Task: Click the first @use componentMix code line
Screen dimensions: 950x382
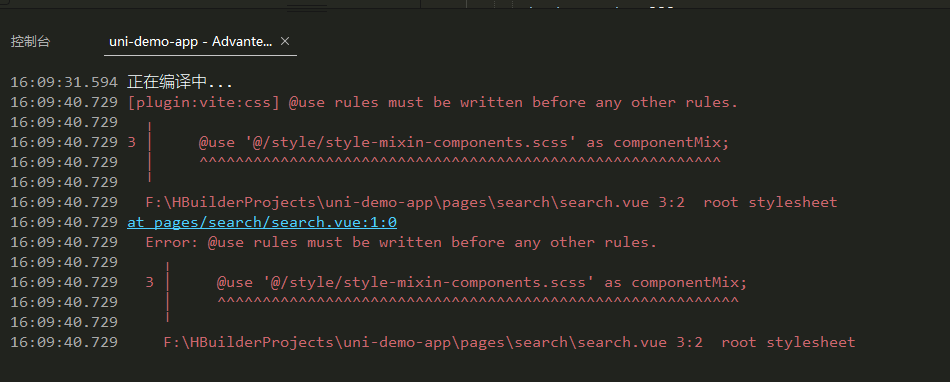Action: [x=463, y=143]
